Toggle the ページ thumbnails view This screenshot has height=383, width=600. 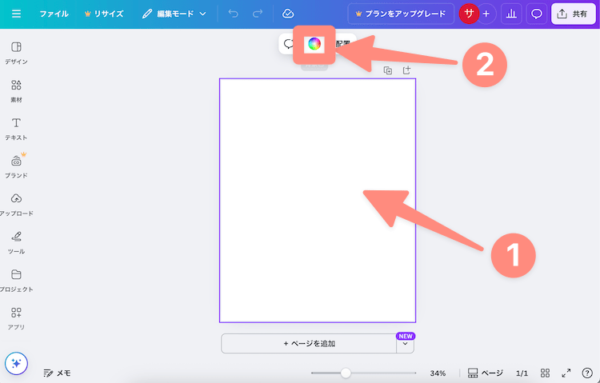tap(485, 373)
